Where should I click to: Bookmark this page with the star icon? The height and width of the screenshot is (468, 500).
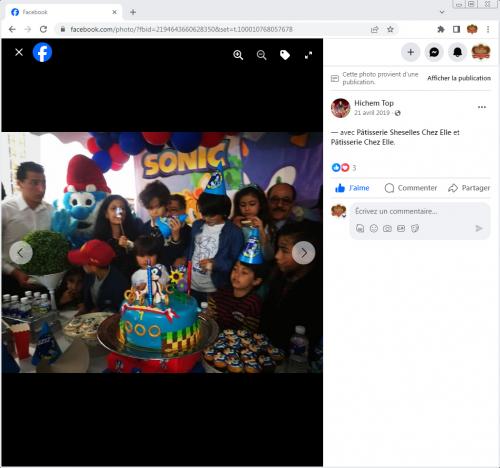click(390, 29)
